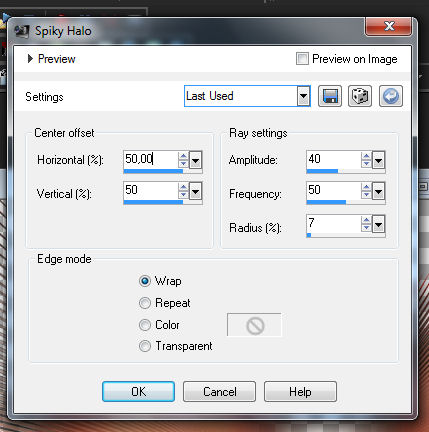429x432 pixels.
Task: Randomize parameters with the dice icon
Action: 360,96
